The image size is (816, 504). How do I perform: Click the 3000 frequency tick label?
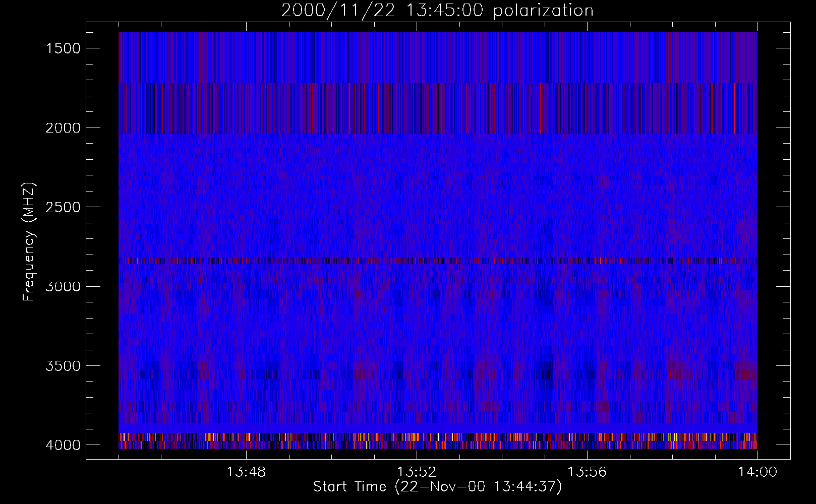63,287
